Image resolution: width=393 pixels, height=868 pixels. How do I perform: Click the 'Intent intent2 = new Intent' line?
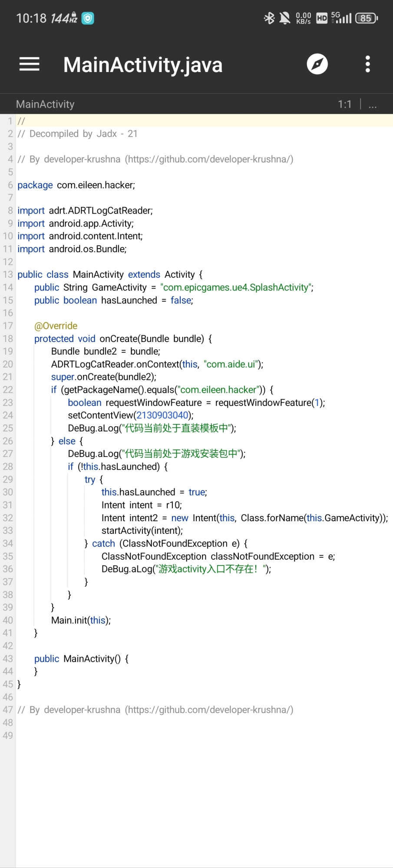(x=244, y=518)
